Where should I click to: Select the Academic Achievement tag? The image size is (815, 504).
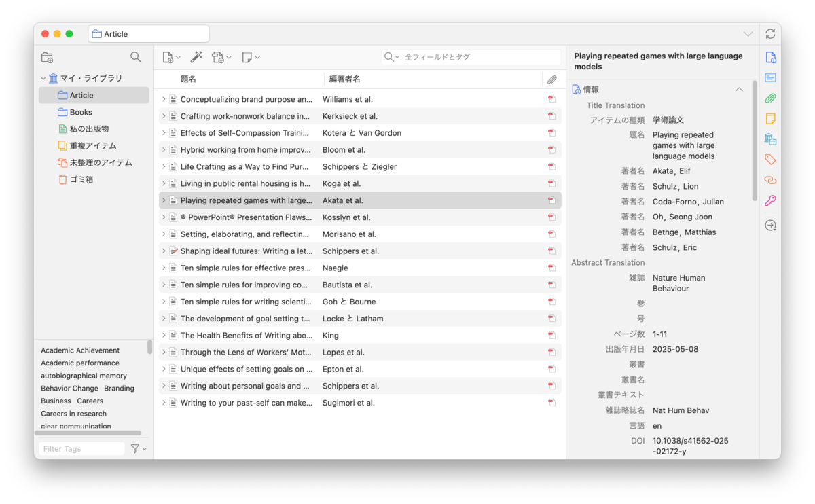(80, 350)
